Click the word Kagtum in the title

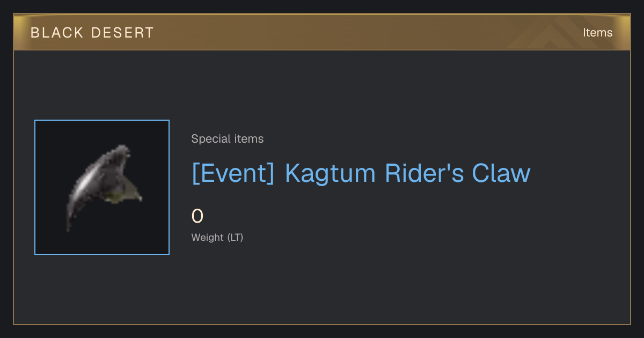click(x=331, y=173)
